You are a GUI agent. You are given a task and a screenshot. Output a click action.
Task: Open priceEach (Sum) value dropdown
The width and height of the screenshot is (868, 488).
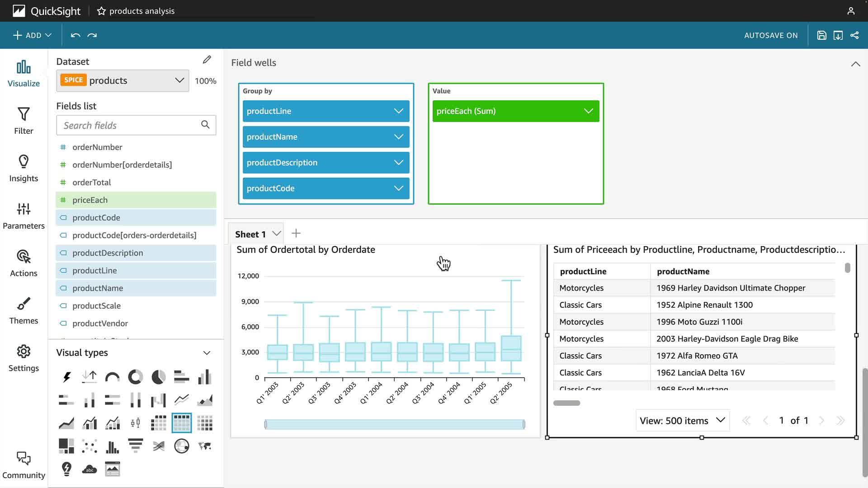coord(588,111)
